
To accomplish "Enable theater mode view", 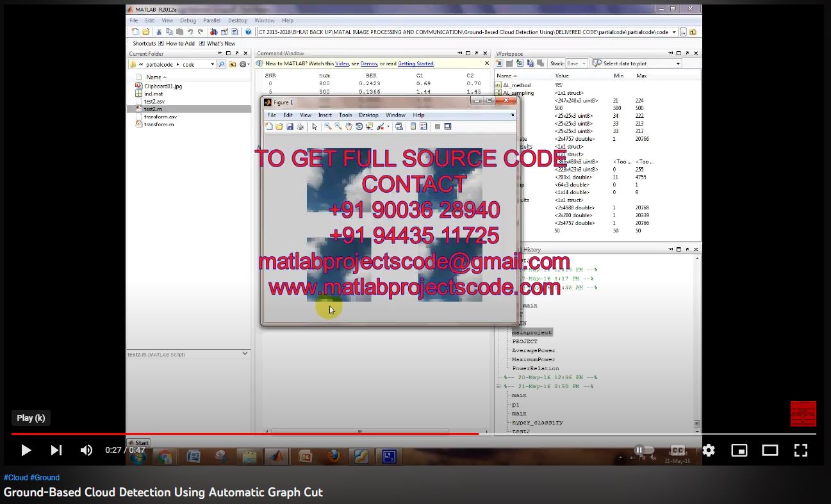I will [x=770, y=450].
